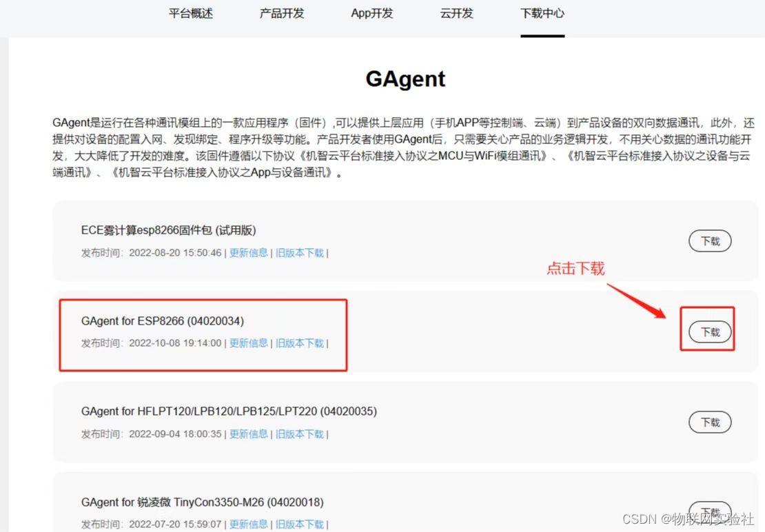Select title GAgent for 锐凌微 TinyCon3350-M26 (04020018)

203,502
